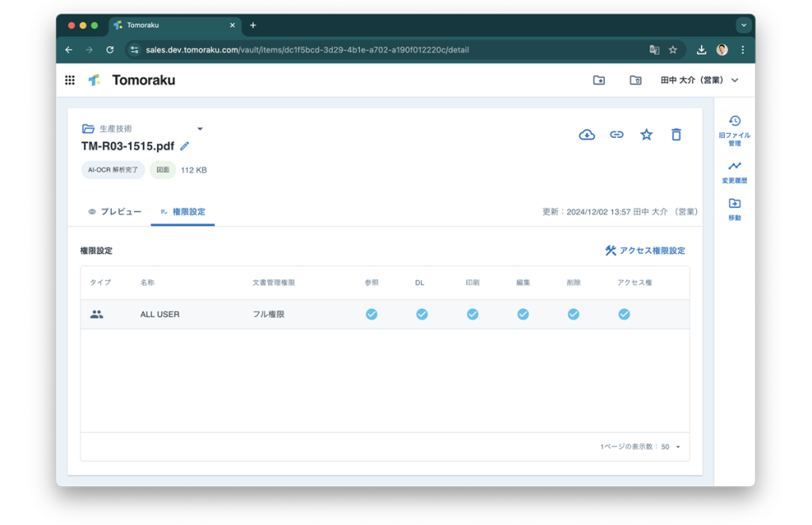Image resolution: width=812 pixels, height=525 pixels.
Task: Click the ALL USER group type icon
Action: pos(97,314)
